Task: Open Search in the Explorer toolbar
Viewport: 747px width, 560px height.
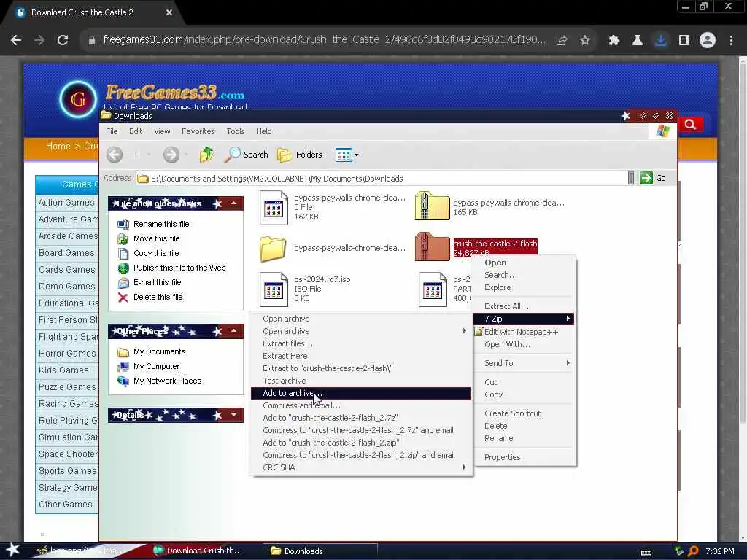Action: pos(247,155)
